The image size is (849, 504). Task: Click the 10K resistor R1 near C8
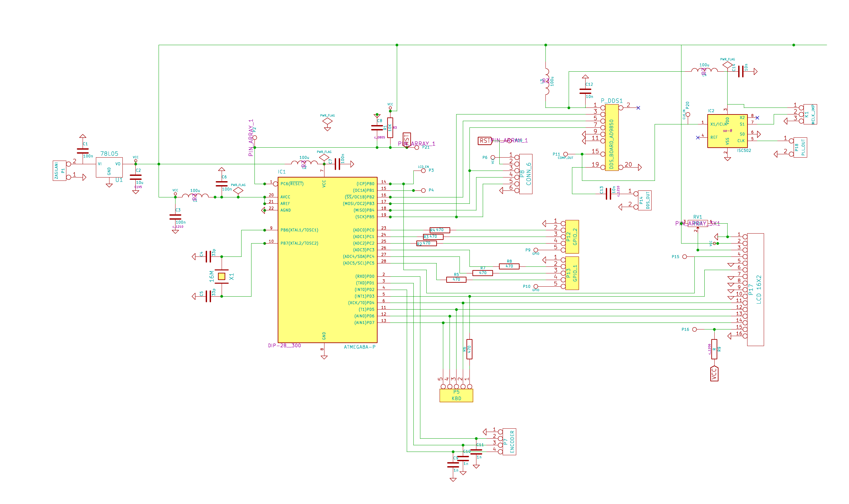390,127
